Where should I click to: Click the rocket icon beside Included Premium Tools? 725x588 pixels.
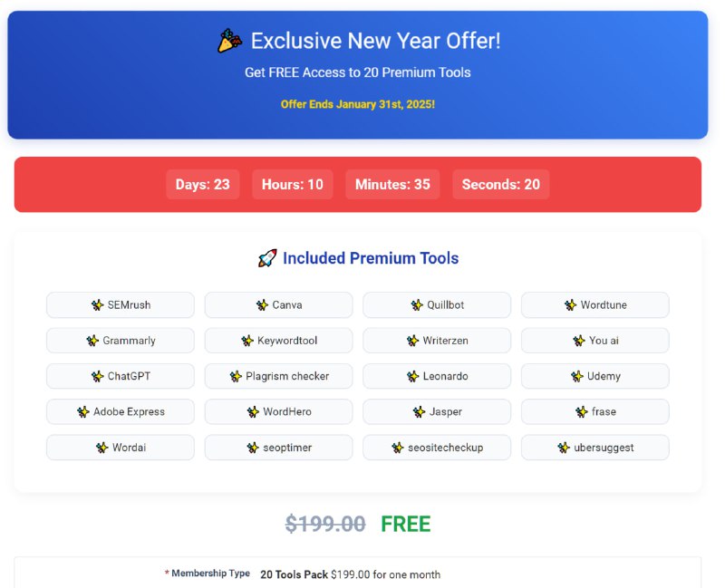coord(267,258)
